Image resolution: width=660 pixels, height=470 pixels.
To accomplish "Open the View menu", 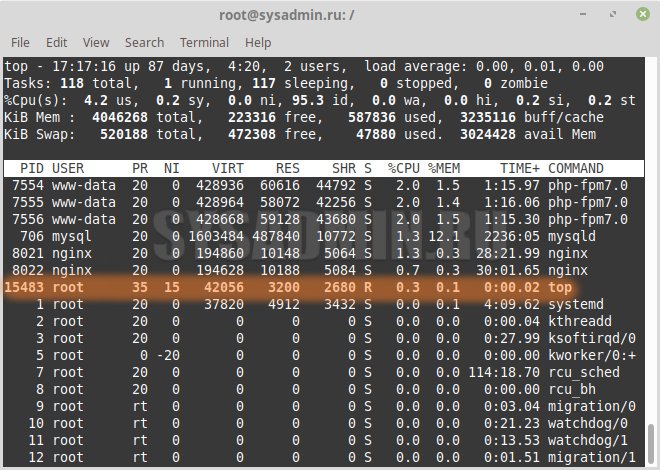I will point(96,43).
